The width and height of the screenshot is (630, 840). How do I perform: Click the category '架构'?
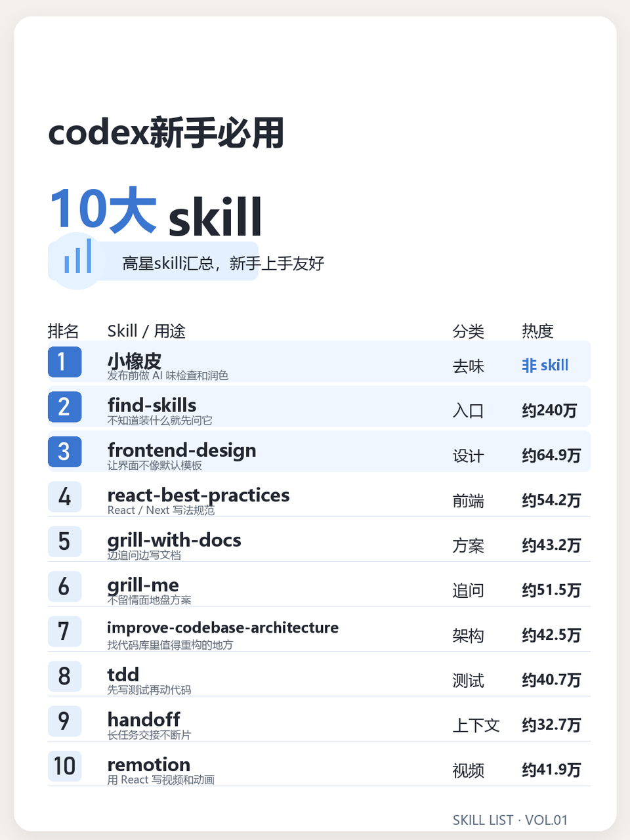click(x=468, y=636)
